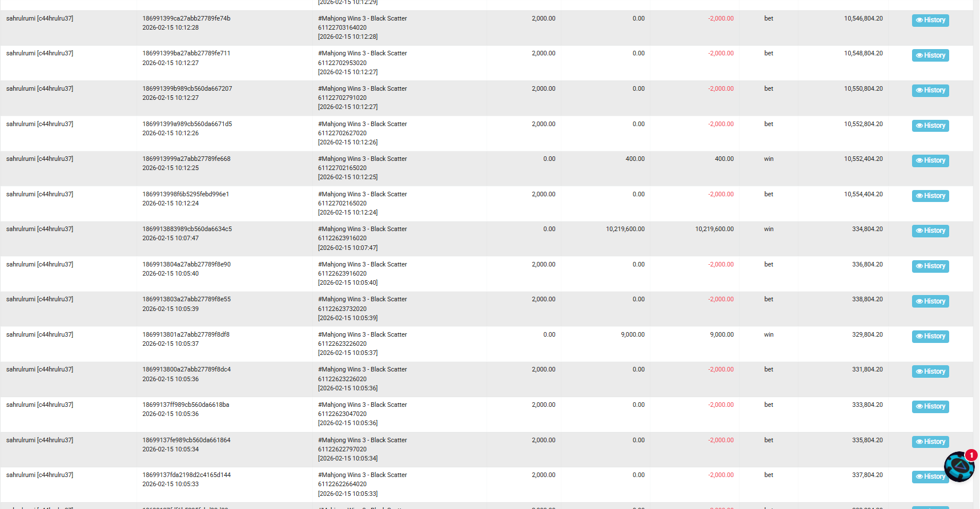Click History for the 10:12:24 bet row
This screenshot has height=509, width=980.
pyautogui.click(x=930, y=196)
